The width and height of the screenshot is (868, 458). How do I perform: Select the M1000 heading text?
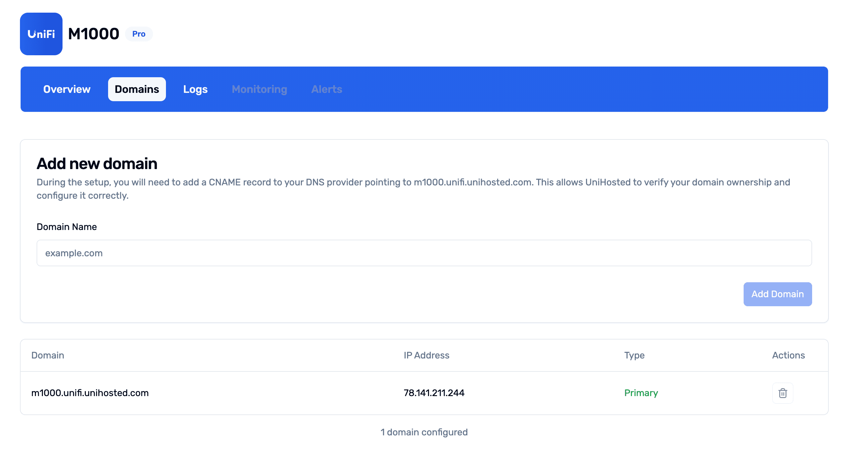tap(94, 34)
